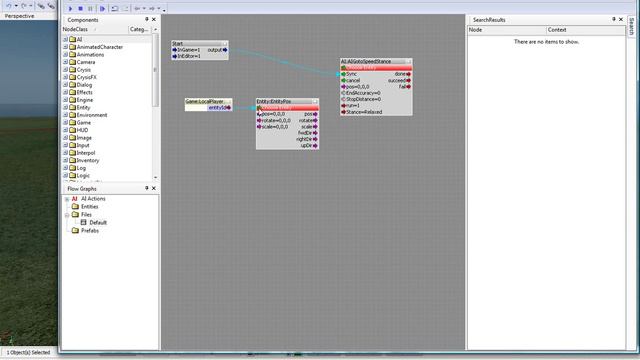This screenshot has width=640, height=360.
Task: Click the fwdDir output port on EntityPos
Action: [315, 133]
